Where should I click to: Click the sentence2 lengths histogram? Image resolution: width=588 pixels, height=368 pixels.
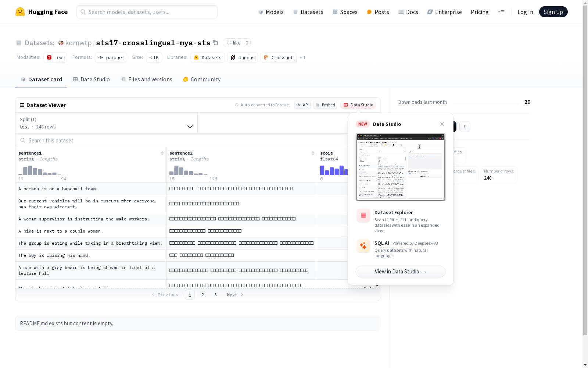[193, 170]
